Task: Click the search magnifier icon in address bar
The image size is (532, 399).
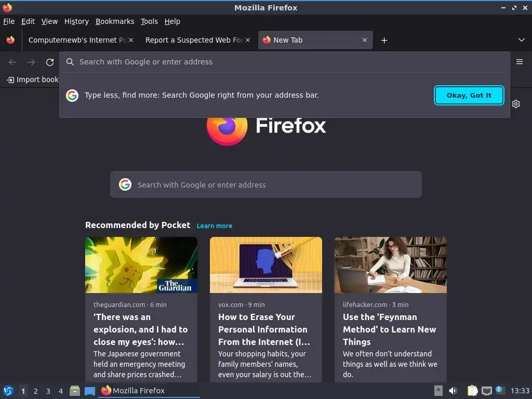Action: 70,62
